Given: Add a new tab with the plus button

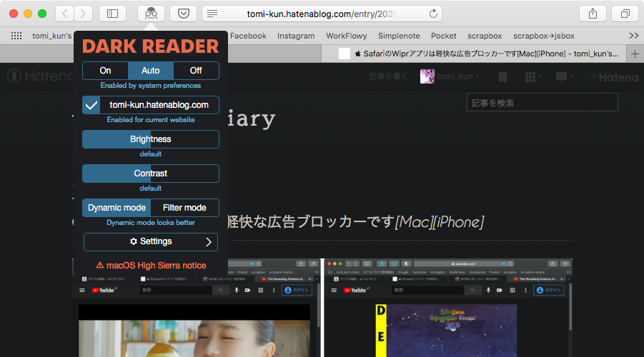Looking at the screenshot, I should click(635, 54).
